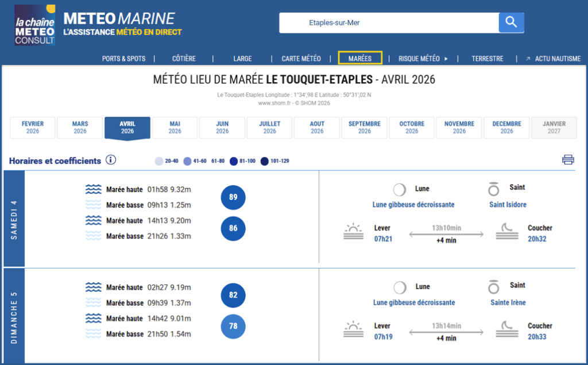Image resolution: width=588 pixels, height=365 pixels.
Task: Click Lune gibbeuse décroissante link for Dimanche
Action: [413, 302]
